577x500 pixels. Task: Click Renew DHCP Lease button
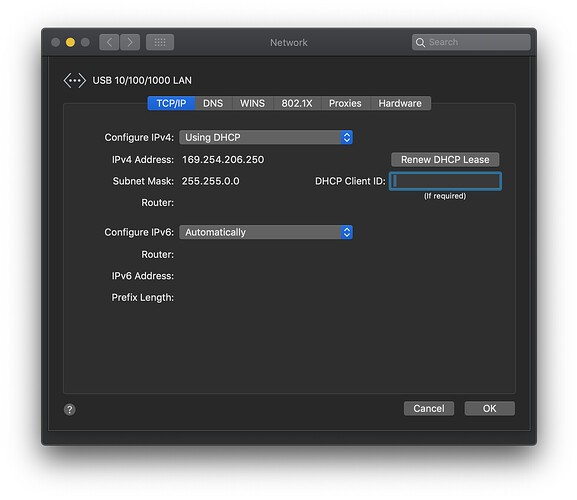(445, 160)
